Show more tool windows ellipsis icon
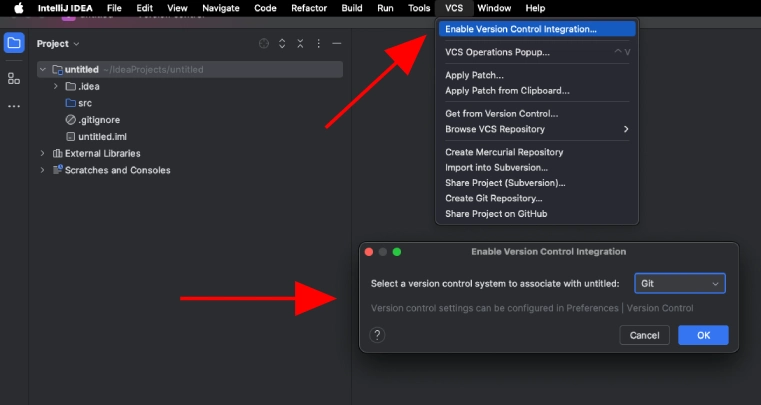 [14, 106]
